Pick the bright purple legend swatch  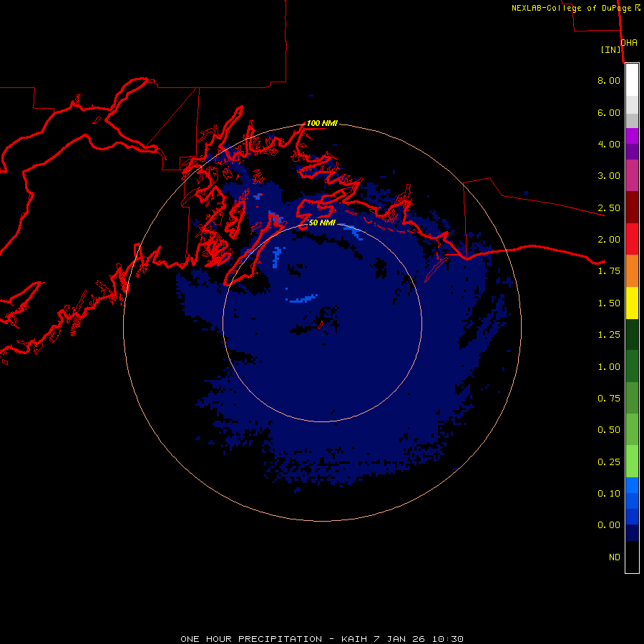pyautogui.click(x=632, y=136)
